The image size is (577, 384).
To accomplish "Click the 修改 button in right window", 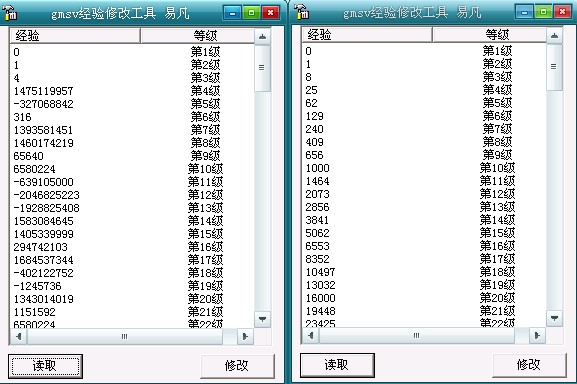I will (x=529, y=365).
